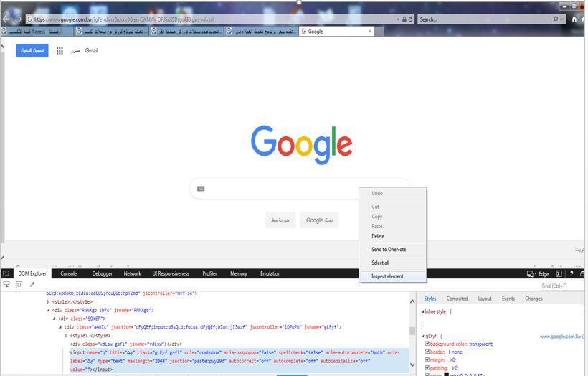Click the padlock security icon in address bar
The width and height of the screenshot is (588, 376).
tap(404, 19)
